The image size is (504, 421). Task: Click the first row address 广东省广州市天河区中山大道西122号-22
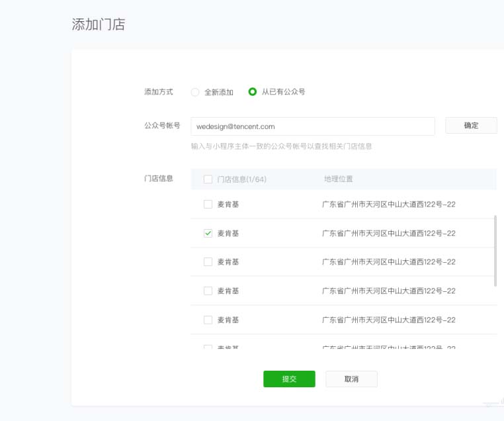point(389,205)
